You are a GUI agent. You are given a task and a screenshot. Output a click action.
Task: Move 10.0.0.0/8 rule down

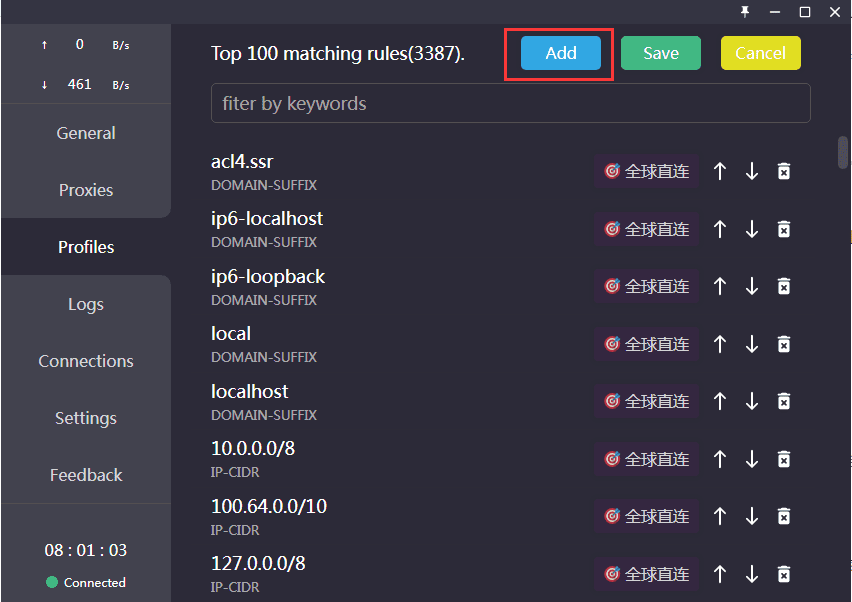pos(752,460)
